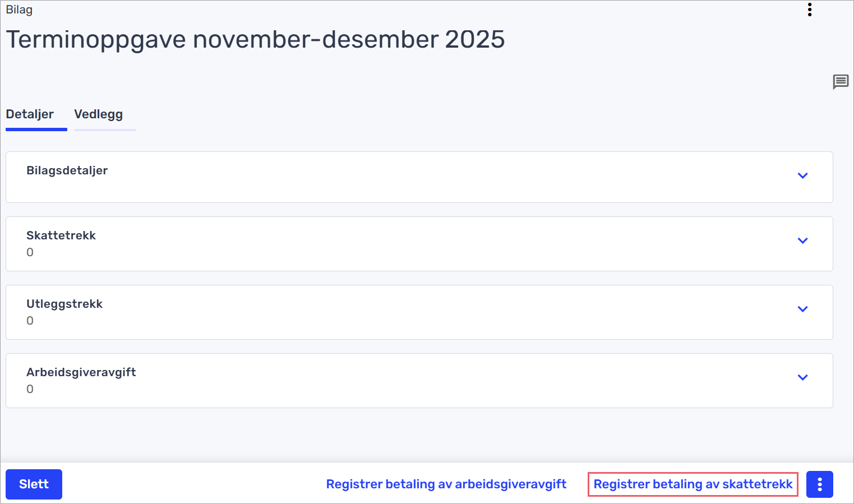Switch to the Detaljer tab
This screenshot has width=854, height=504.
coord(30,114)
